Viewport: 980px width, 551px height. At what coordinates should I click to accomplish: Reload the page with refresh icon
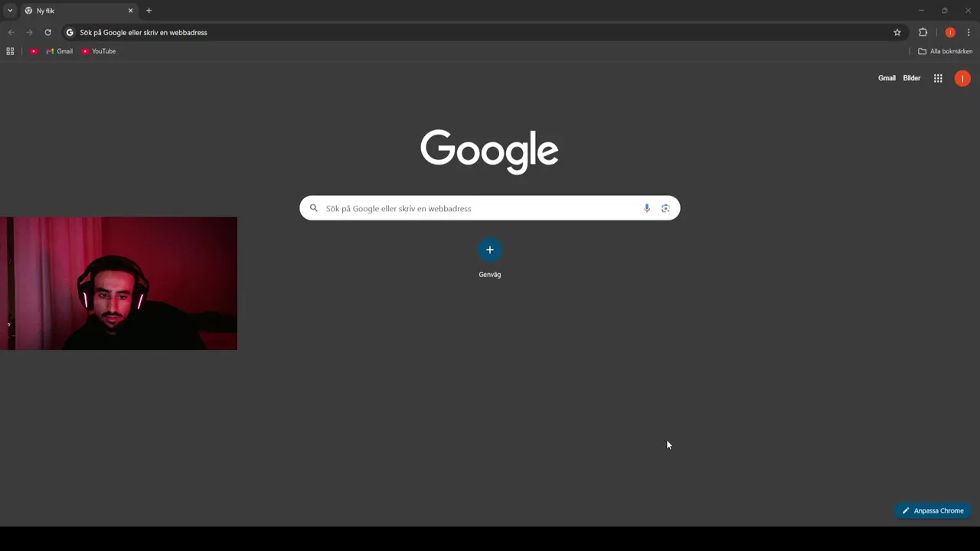tap(47, 32)
